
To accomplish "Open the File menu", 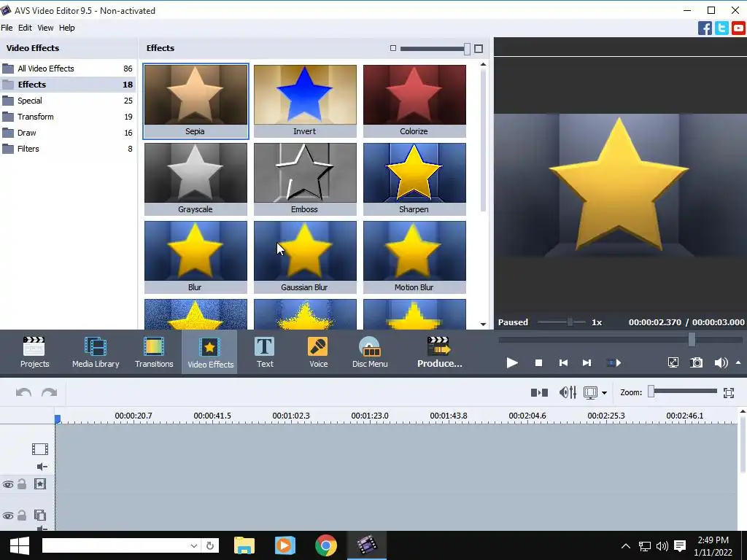I will click(x=7, y=28).
